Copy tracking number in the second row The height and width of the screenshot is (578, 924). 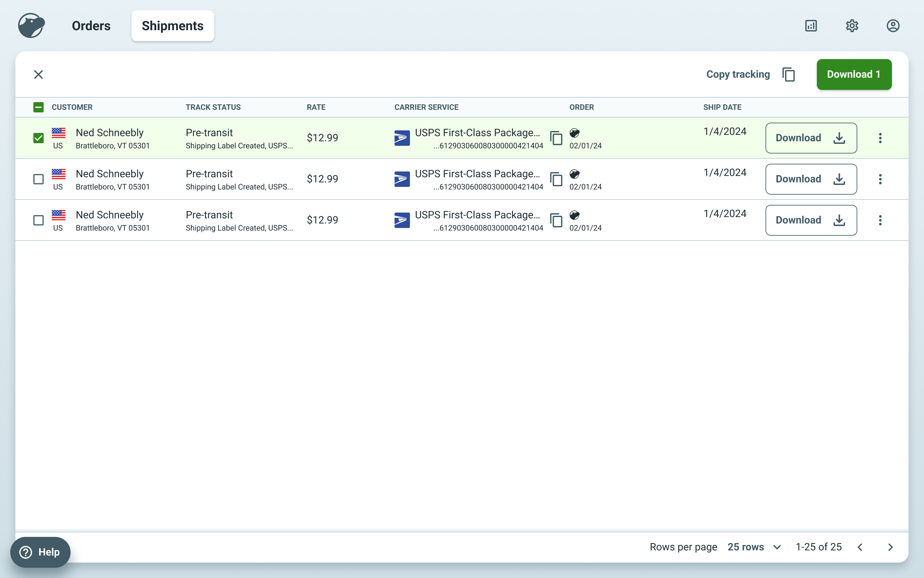tap(556, 179)
